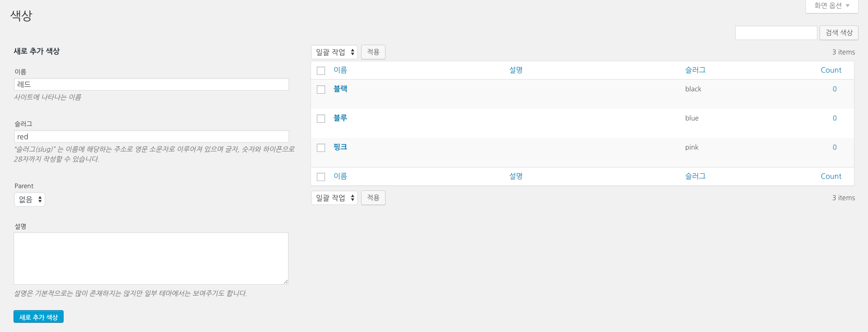
Task: Open the top 일괄 작업 bulk actions dropdown
Action: pyautogui.click(x=334, y=52)
